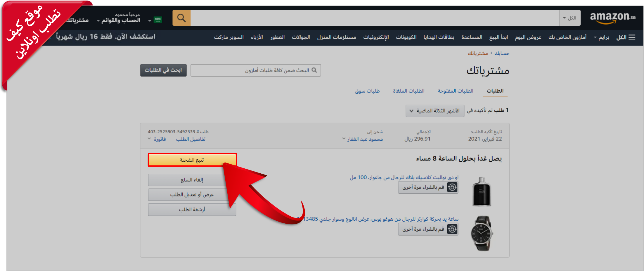This screenshot has height=271, width=644.
Task: Click the yellow 'تتبع الشحنة' button
Action: [192, 160]
